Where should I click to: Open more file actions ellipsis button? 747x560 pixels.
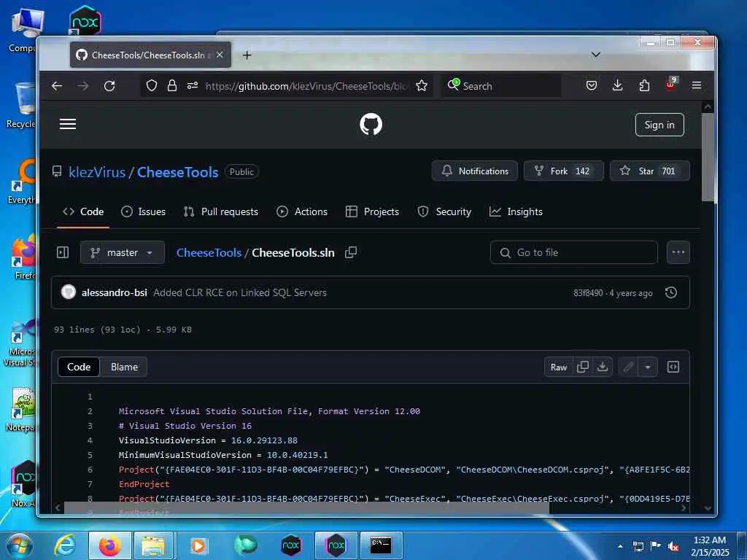click(x=678, y=252)
